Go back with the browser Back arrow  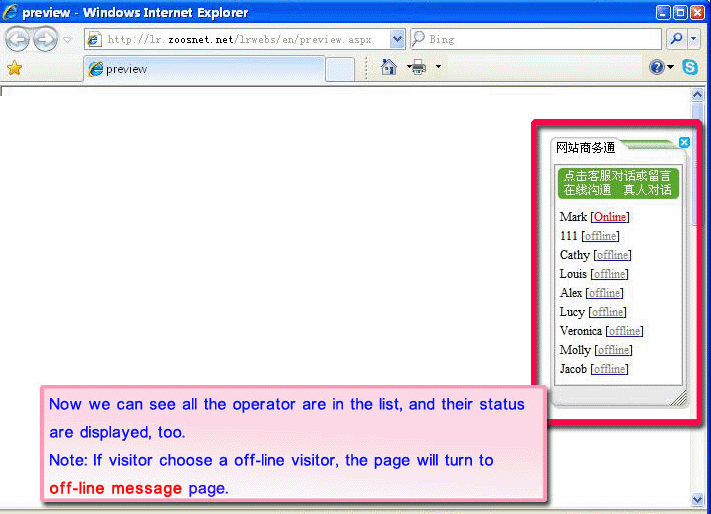[x=17, y=39]
